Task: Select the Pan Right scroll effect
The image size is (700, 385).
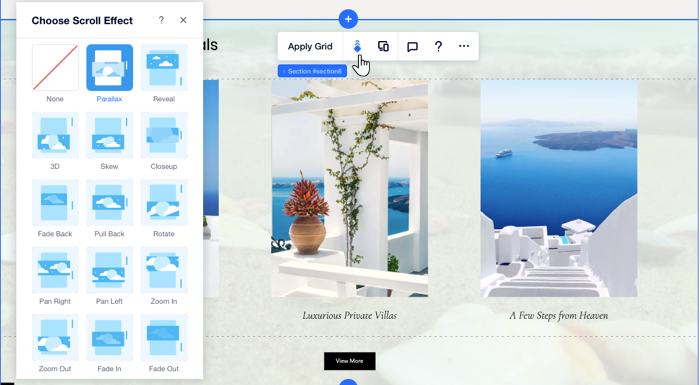Action: coord(55,270)
